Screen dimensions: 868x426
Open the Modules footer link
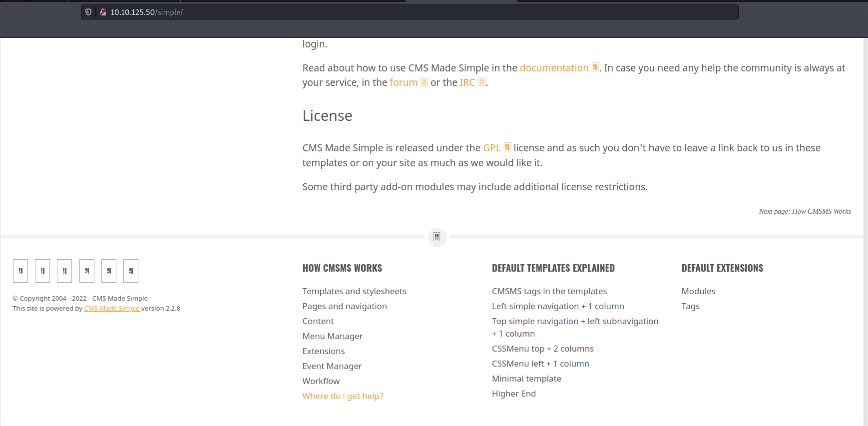point(698,291)
